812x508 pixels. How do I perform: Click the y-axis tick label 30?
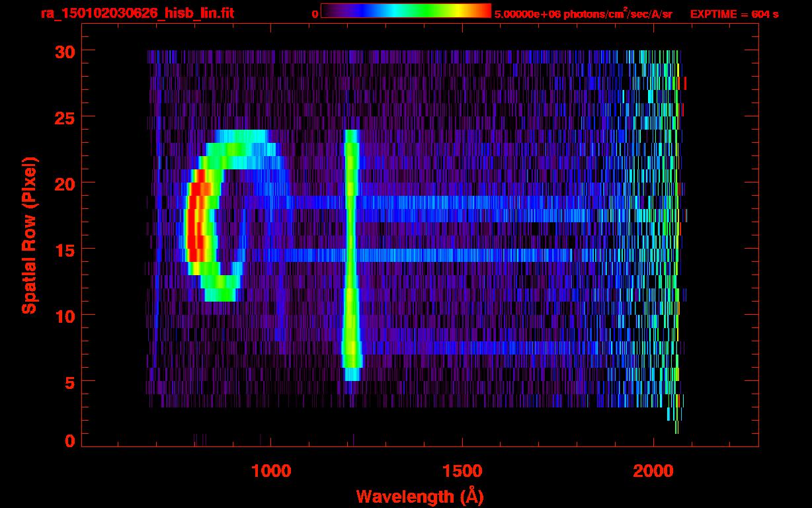click(63, 51)
